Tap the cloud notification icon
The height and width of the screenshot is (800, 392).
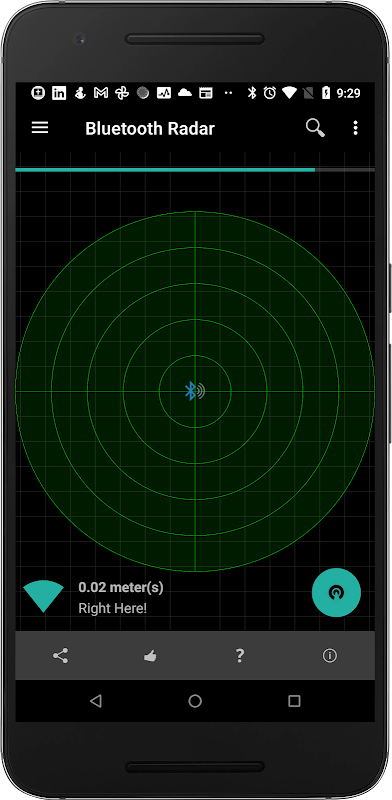coord(185,93)
